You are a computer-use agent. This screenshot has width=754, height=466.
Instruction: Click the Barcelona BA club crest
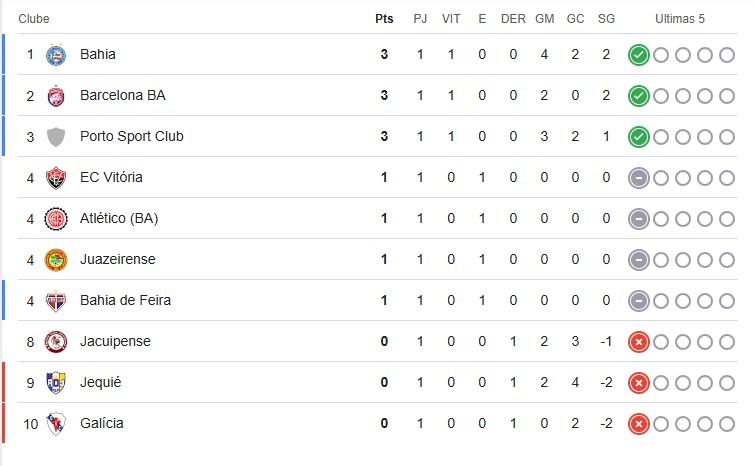(56, 96)
